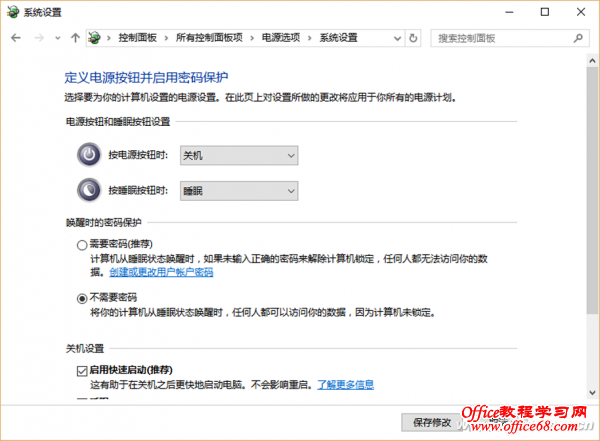The image size is (600, 441).
Task: Go up one level with the up arrow
Action: [75, 38]
